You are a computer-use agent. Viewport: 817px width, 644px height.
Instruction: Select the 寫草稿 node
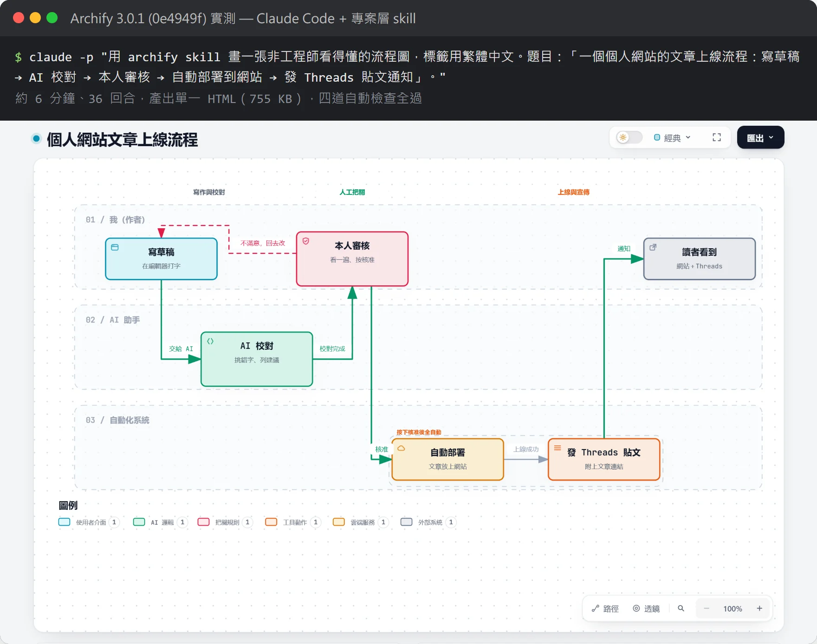click(x=161, y=259)
